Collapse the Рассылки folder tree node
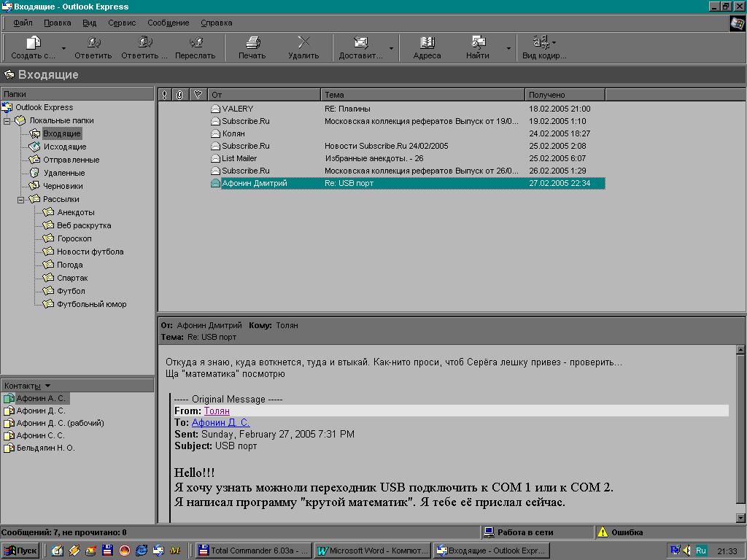The width and height of the screenshot is (747, 560). 21,199
